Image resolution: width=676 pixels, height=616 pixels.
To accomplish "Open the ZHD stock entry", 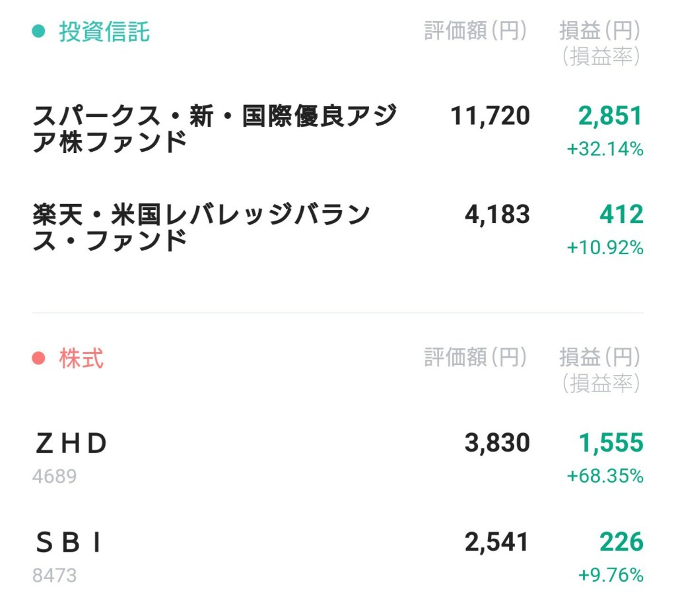I will [71, 444].
